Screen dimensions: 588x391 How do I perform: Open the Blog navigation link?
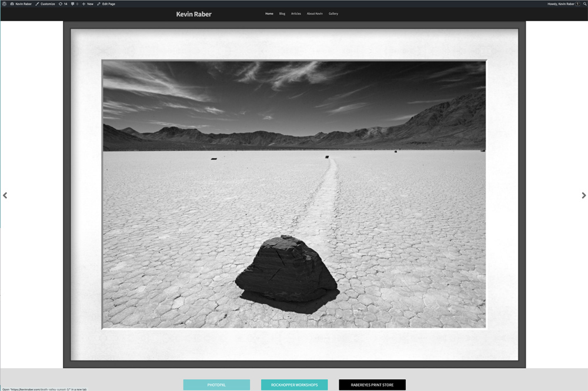pos(282,14)
